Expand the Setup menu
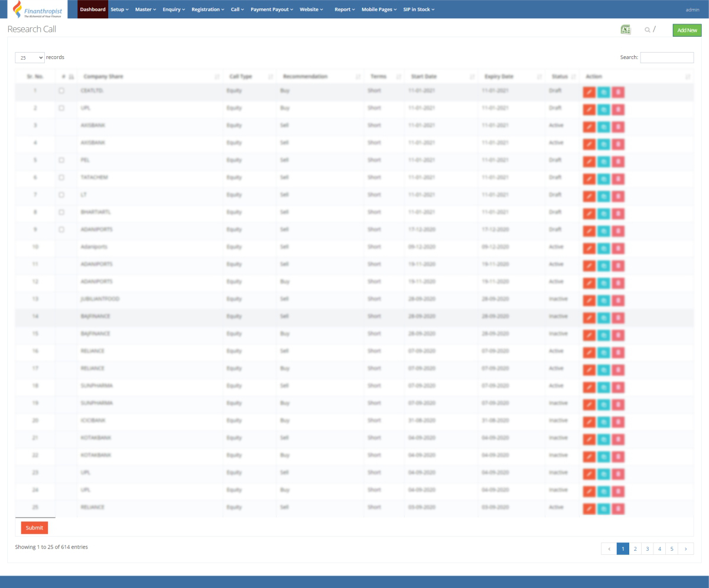Viewport: 709px width, 588px height. (119, 9)
